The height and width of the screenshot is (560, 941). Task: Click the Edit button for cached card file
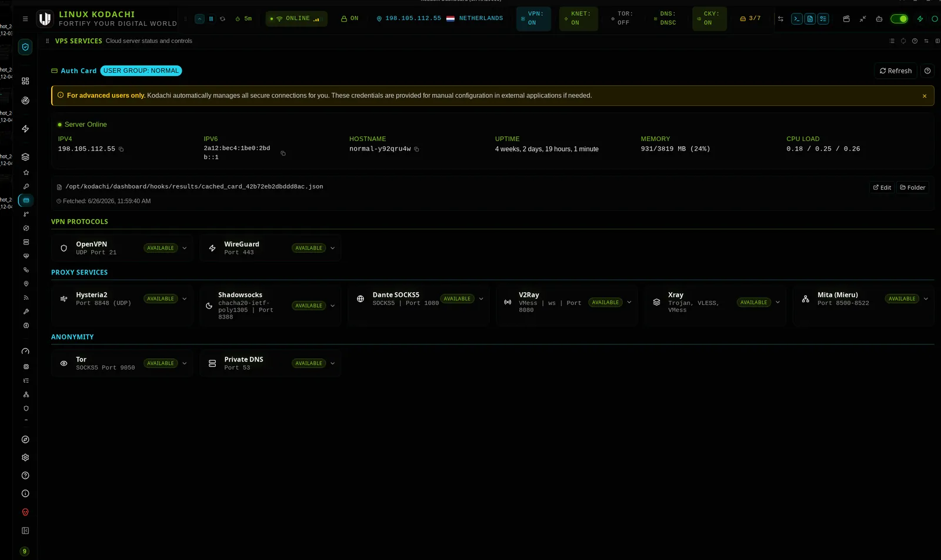882,187
